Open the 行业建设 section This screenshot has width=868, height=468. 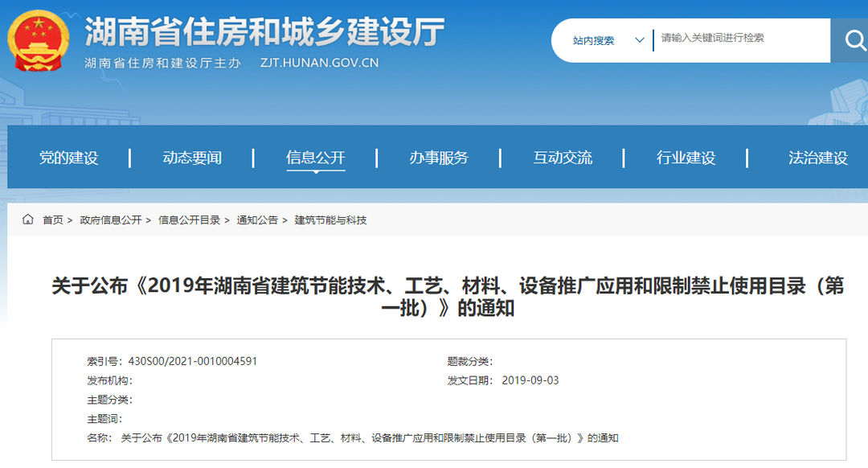click(x=687, y=158)
